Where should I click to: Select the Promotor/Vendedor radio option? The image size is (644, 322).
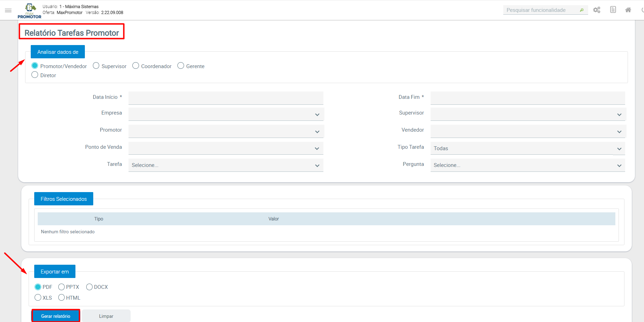[35, 66]
